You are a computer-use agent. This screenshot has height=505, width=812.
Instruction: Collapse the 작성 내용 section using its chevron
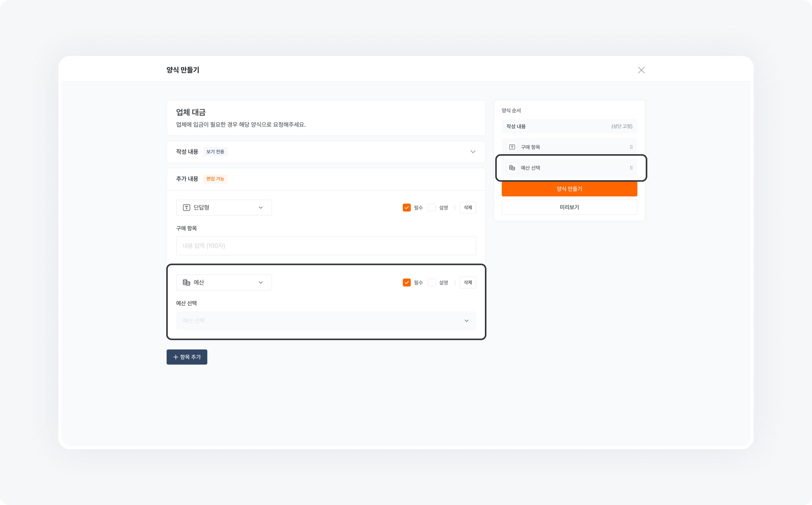(473, 152)
